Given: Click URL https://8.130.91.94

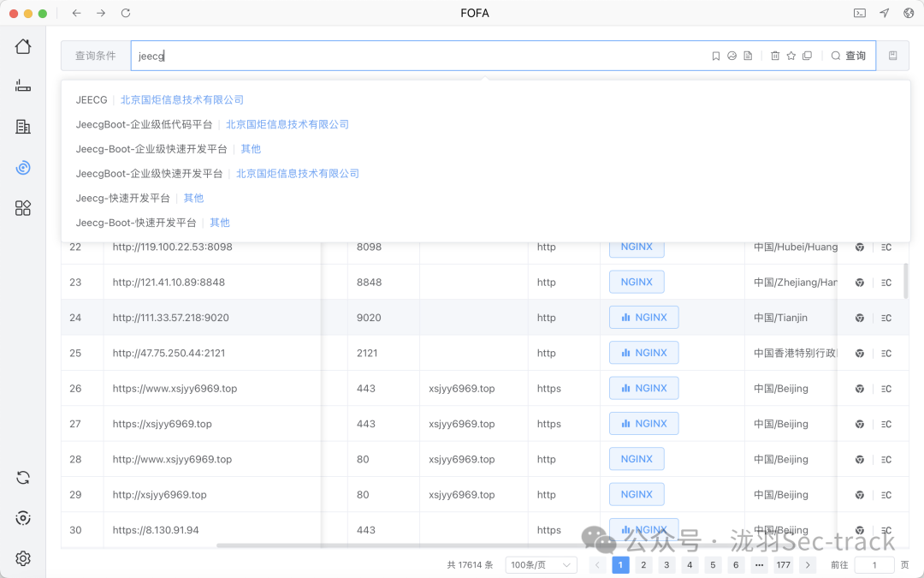Looking at the screenshot, I should 156,530.
